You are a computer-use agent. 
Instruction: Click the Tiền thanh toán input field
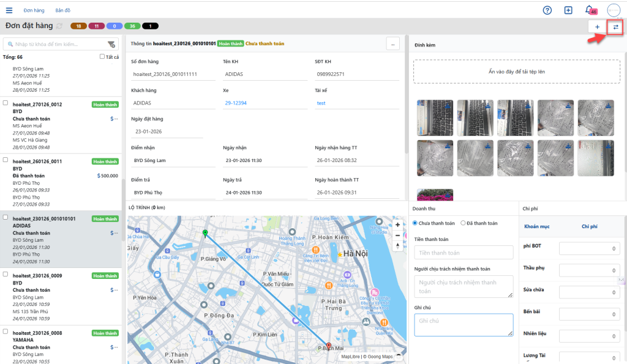[x=463, y=252]
